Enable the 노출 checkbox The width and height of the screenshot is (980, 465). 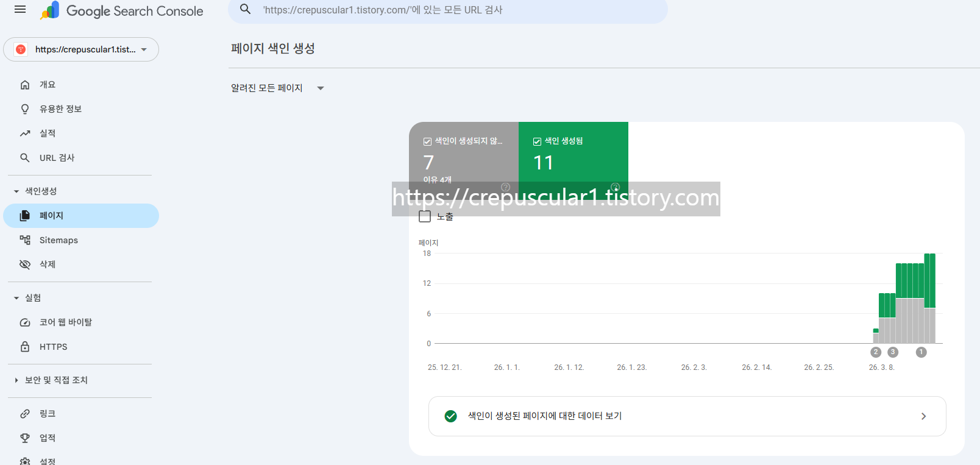[425, 216]
